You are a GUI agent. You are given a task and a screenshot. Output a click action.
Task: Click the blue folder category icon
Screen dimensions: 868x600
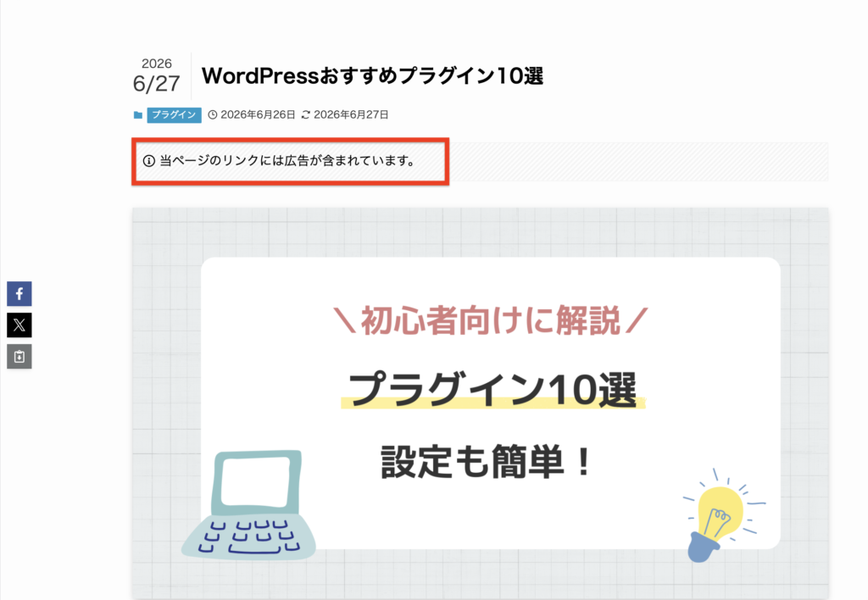[138, 115]
